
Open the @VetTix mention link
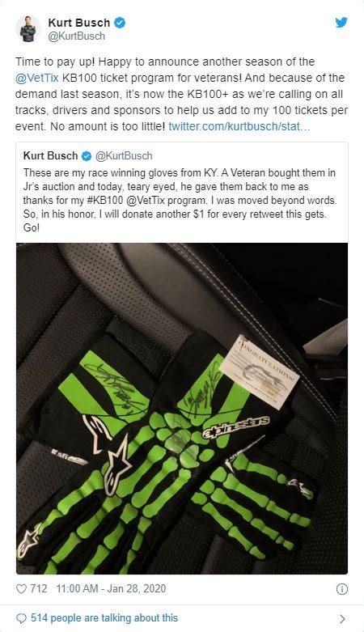coord(37,78)
